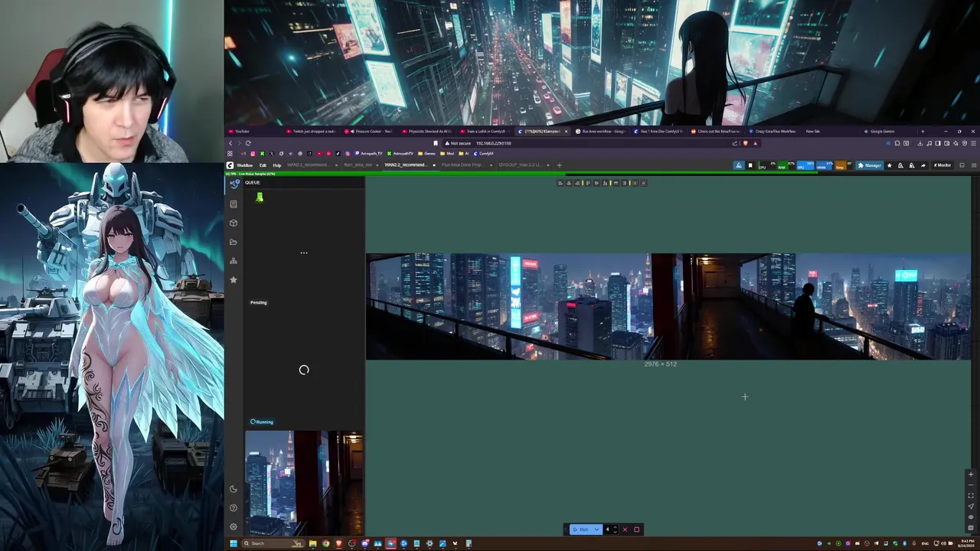
Task: Open the browser hamburger menu
Action: click(974, 143)
